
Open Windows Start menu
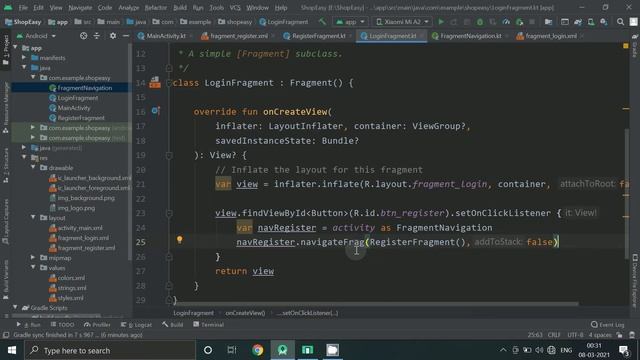coord(12,350)
